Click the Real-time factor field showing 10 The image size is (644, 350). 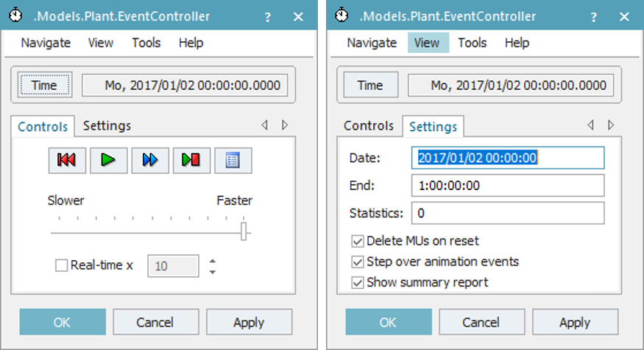[173, 266]
